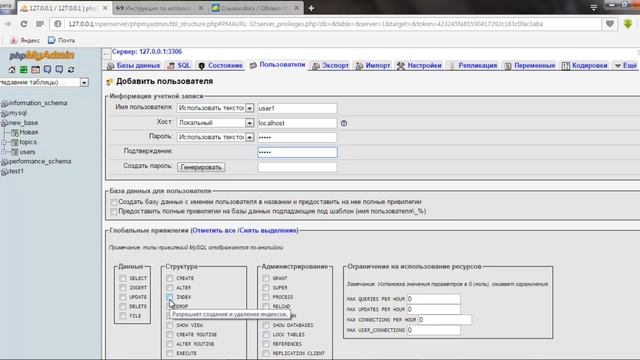Click the username field containing user1
The width and height of the screenshot is (640, 360).
tap(297, 108)
